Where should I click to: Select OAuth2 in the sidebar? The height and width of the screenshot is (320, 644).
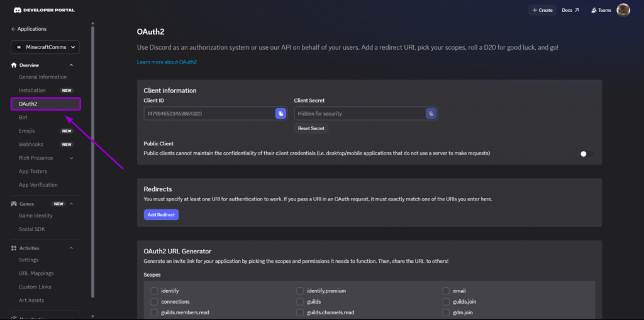45,104
